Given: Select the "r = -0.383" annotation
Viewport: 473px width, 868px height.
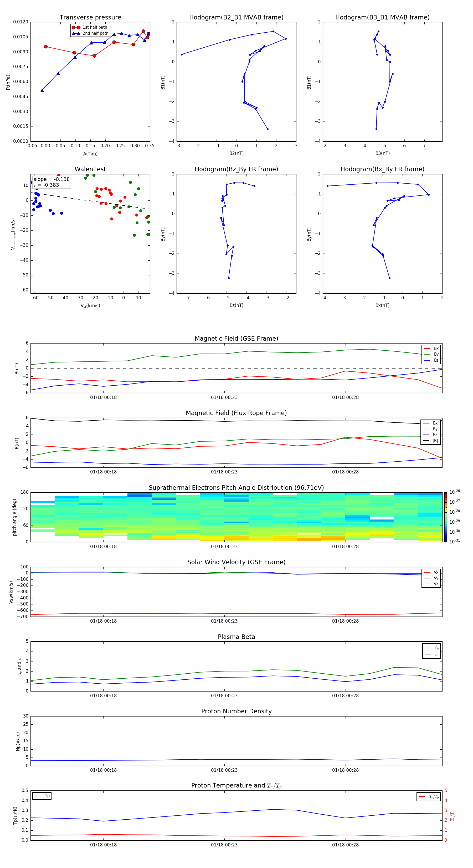Looking at the screenshot, I should (x=47, y=185).
